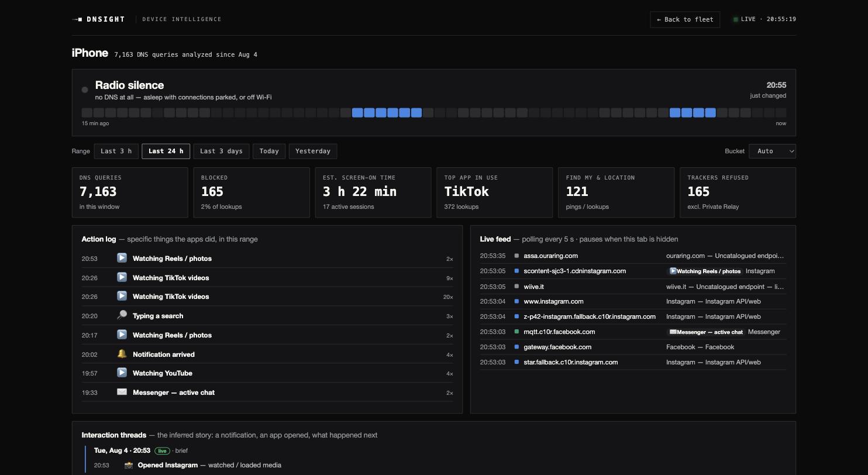The height and width of the screenshot is (475, 868).
Task: Click the green marker for mqtt.c10r.facebook.com
Action: pyautogui.click(x=516, y=332)
